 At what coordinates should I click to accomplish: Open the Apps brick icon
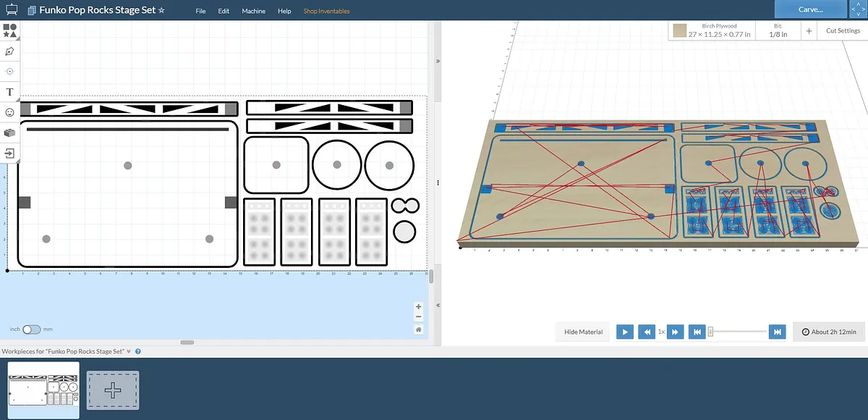(10, 133)
